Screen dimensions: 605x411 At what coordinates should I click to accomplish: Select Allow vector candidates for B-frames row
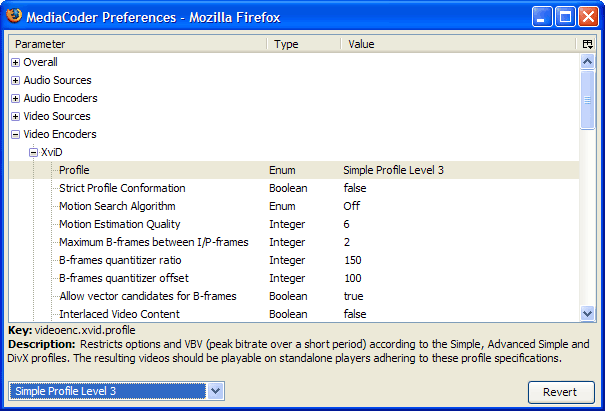[x=294, y=296]
